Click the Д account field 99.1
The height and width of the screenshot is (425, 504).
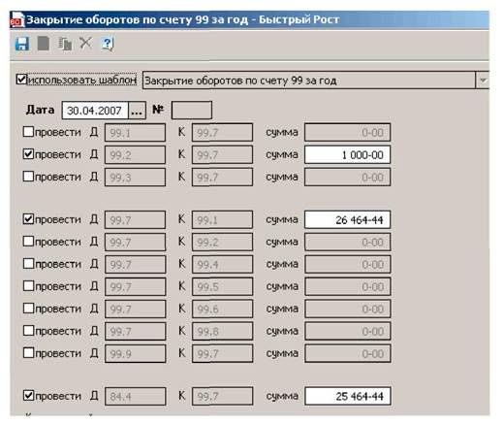[135, 133]
